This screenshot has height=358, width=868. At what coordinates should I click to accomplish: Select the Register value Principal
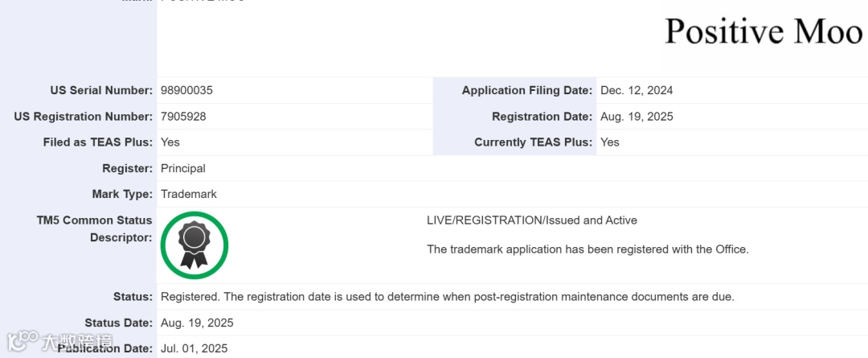[x=183, y=168]
